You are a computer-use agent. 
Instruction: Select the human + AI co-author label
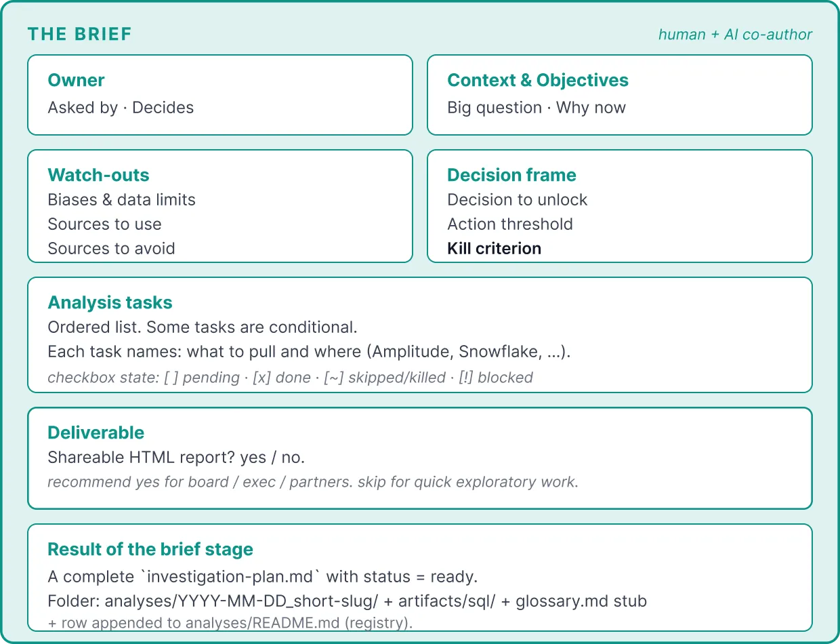point(735,35)
